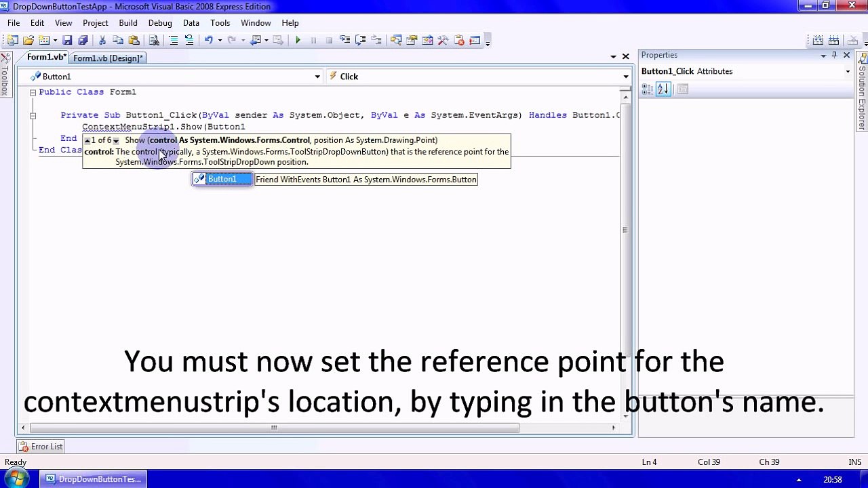The image size is (868, 488).
Task: Click the Windows Start button
Action: 16,479
